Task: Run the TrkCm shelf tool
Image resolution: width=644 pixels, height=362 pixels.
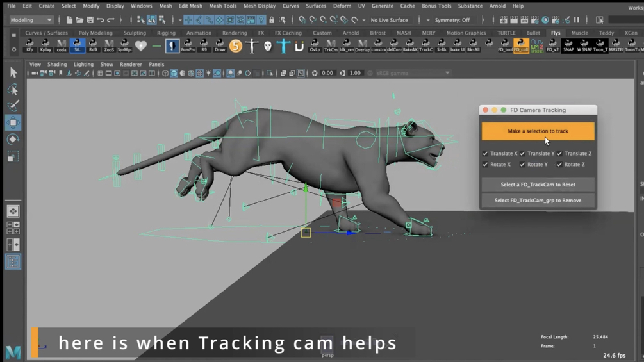Action: pos(331,45)
